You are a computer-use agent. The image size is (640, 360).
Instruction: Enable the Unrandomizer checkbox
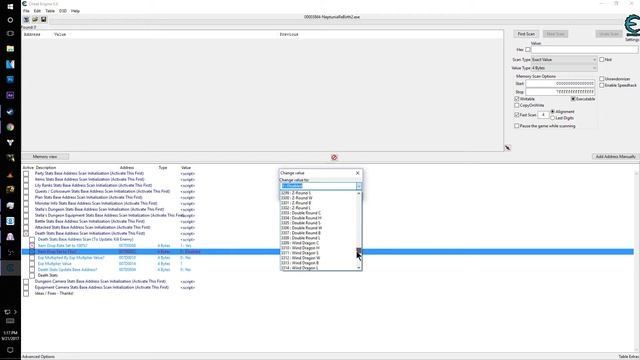point(602,79)
